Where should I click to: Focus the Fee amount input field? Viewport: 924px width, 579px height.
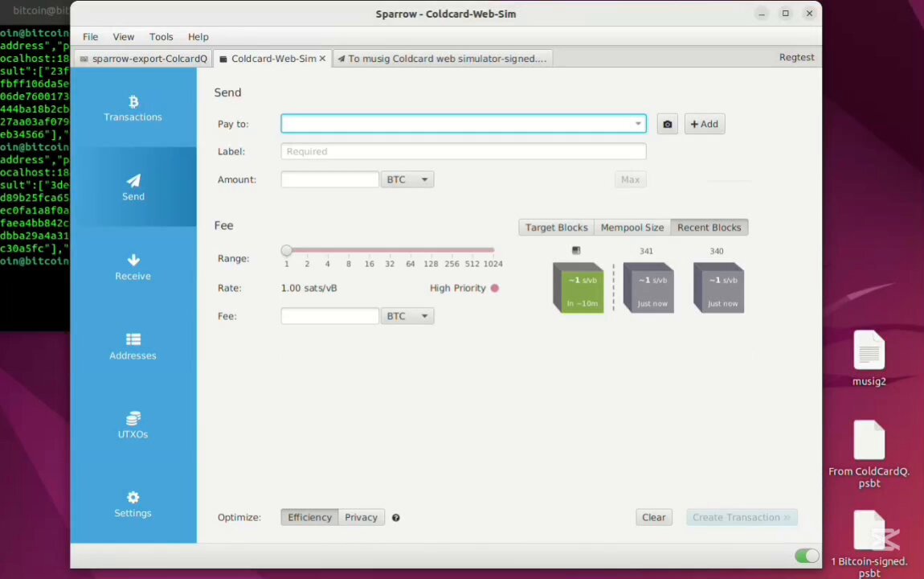[330, 316]
